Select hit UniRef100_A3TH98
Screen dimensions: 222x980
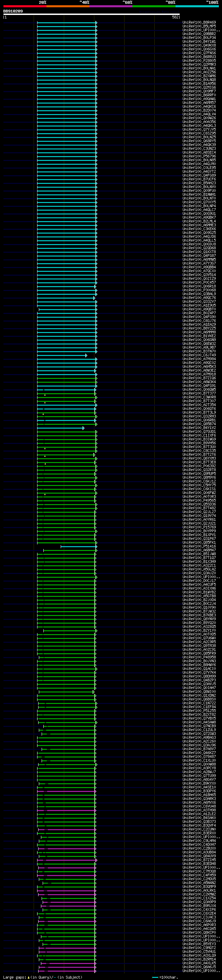point(199,810)
